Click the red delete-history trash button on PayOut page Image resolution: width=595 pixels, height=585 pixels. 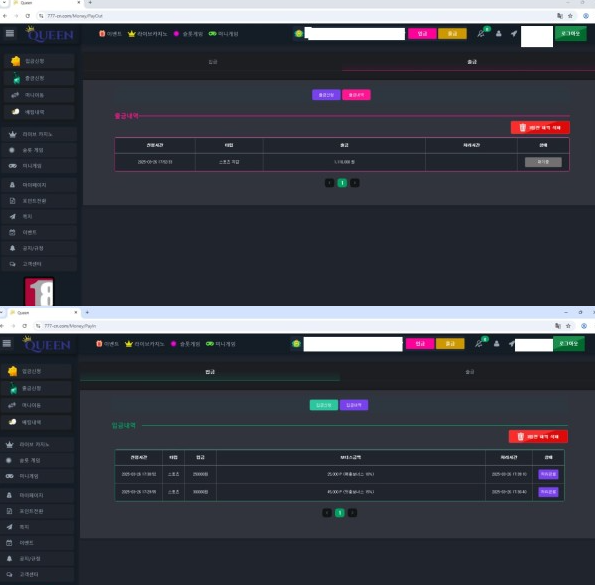tap(540, 127)
